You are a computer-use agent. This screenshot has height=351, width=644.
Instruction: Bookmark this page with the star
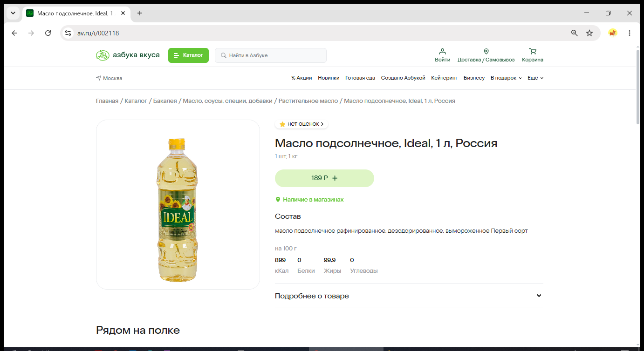[589, 33]
